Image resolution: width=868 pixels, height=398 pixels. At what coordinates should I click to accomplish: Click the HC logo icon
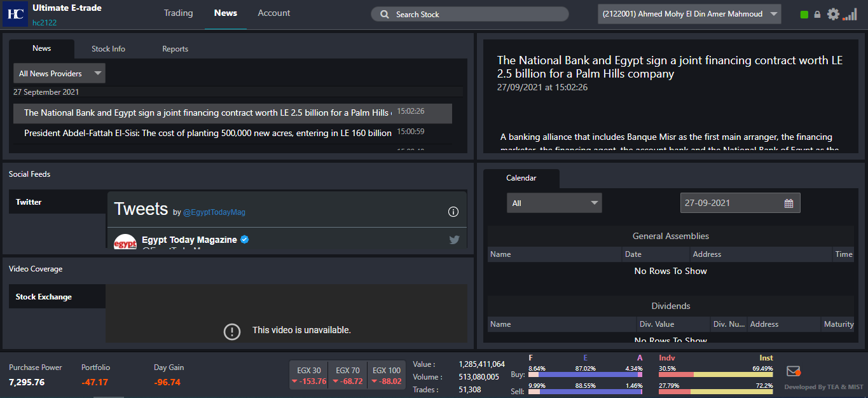click(15, 14)
